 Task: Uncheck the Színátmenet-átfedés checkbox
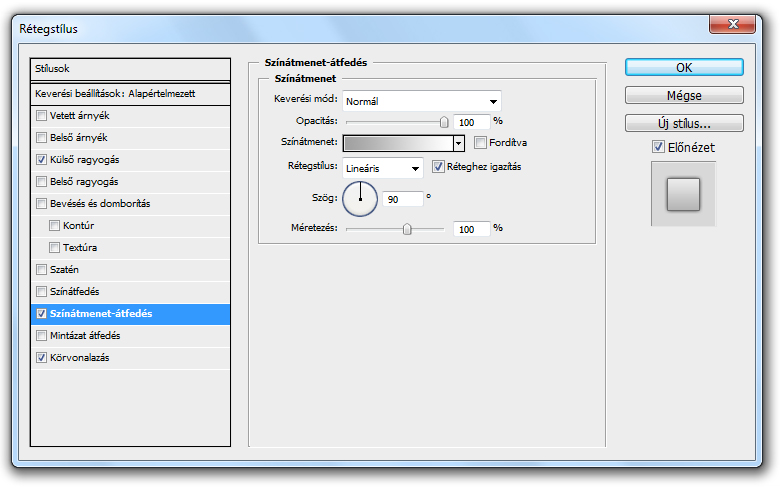[42, 314]
